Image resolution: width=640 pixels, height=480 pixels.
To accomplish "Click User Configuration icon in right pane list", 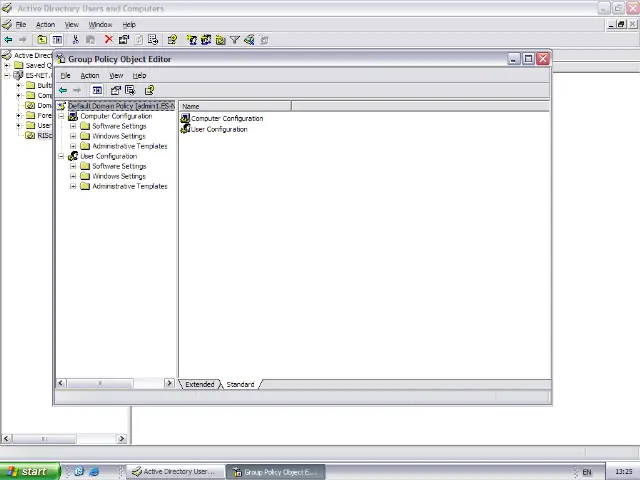I will (185, 129).
